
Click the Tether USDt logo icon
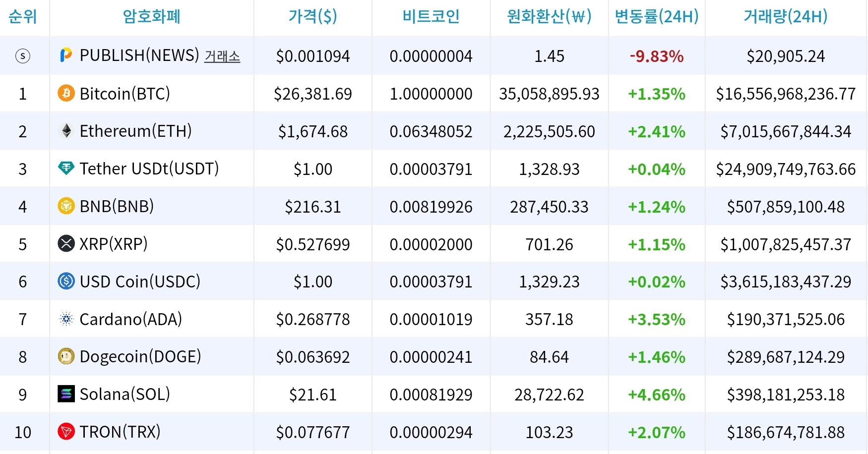[66, 168]
